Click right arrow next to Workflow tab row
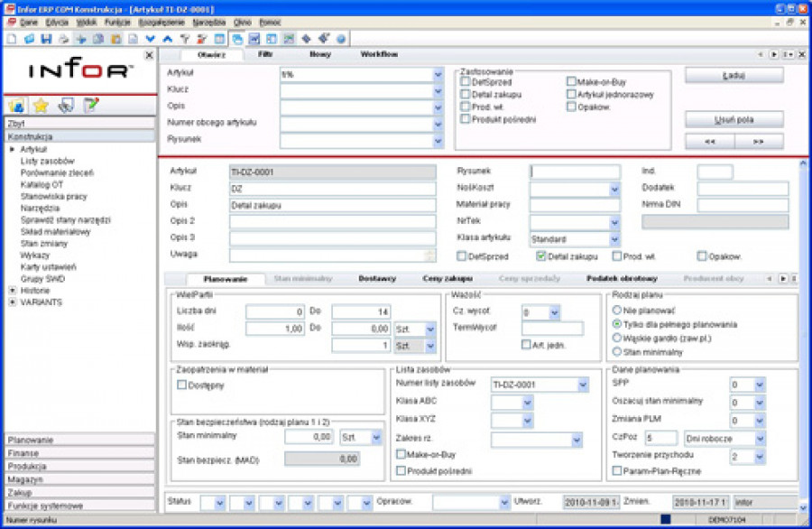Image resolution: width=812 pixels, height=529 pixels. coord(774,54)
